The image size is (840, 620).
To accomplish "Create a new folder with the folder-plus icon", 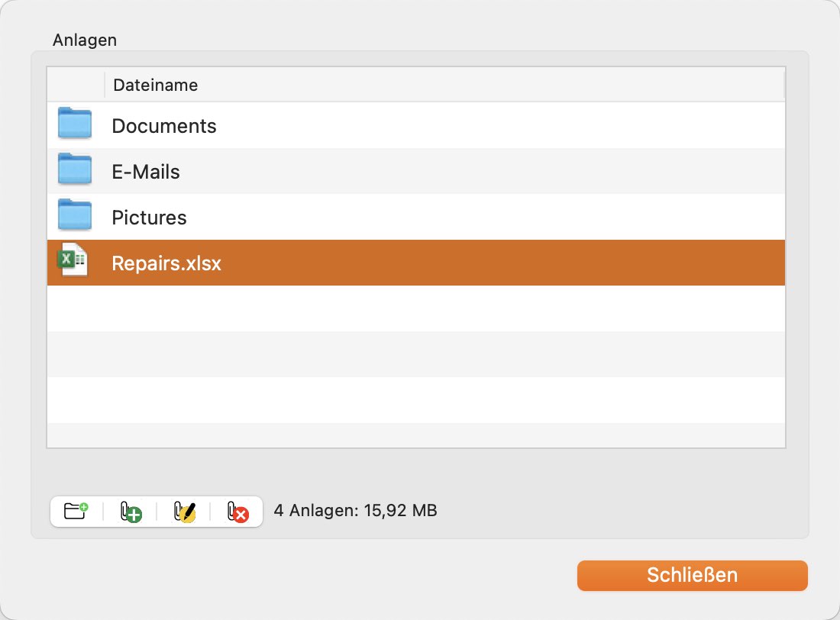I will pyautogui.click(x=76, y=512).
